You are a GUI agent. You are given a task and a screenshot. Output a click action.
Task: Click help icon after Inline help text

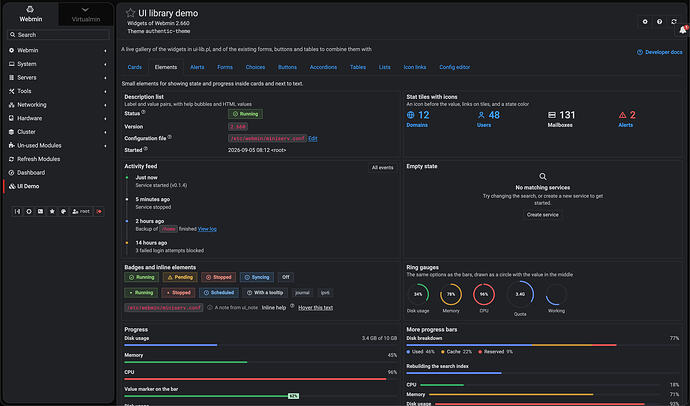coord(292,306)
